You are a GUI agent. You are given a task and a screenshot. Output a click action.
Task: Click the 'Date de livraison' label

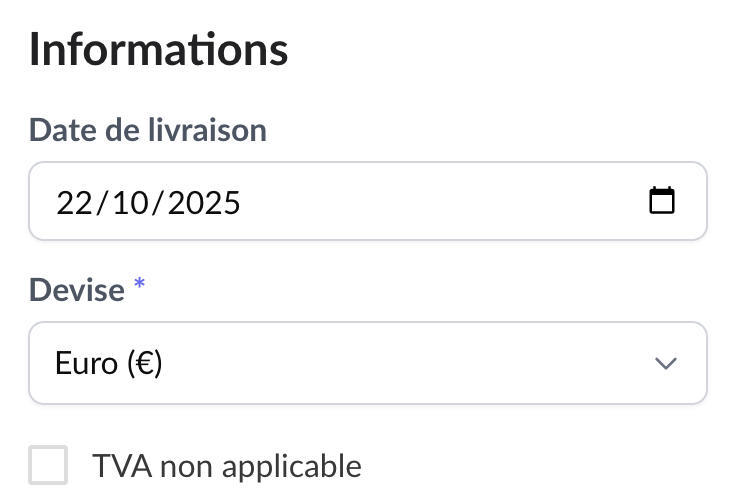[148, 130]
